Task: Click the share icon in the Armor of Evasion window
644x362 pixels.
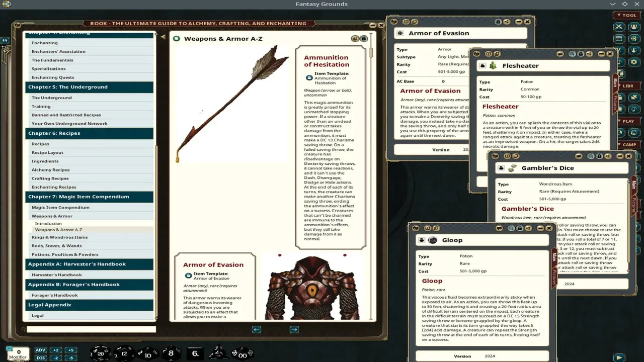Action: [x=507, y=22]
